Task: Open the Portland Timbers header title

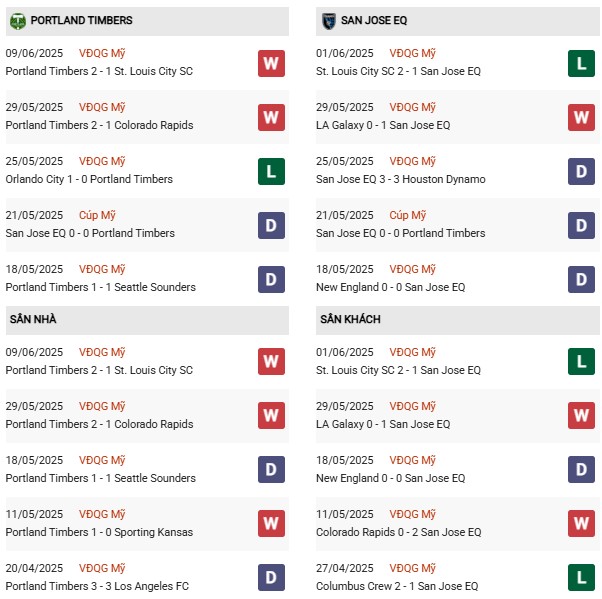Action: (81, 20)
